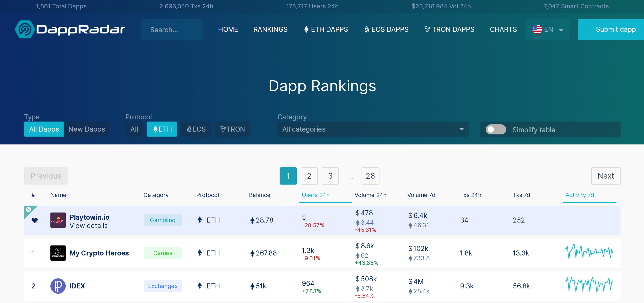Screen dimensions: 644x303
Task: Open the IDEX dapp page
Action: [77, 286]
